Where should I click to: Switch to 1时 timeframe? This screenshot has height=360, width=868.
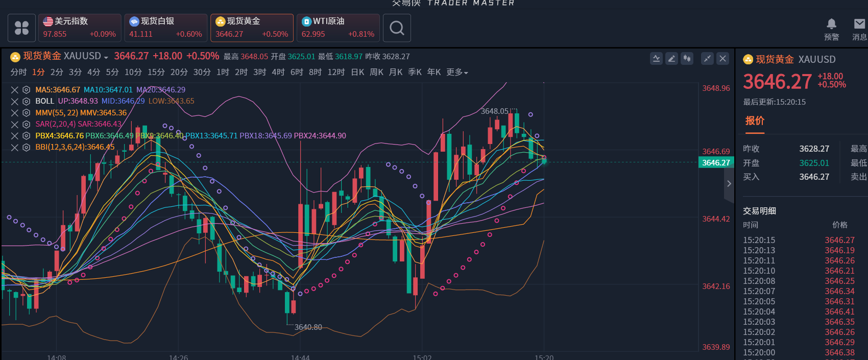click(223, 73)
